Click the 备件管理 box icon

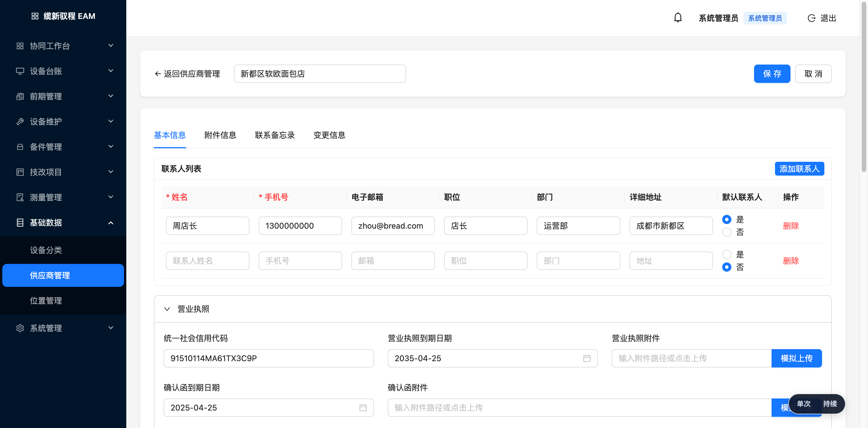point(20,147)
